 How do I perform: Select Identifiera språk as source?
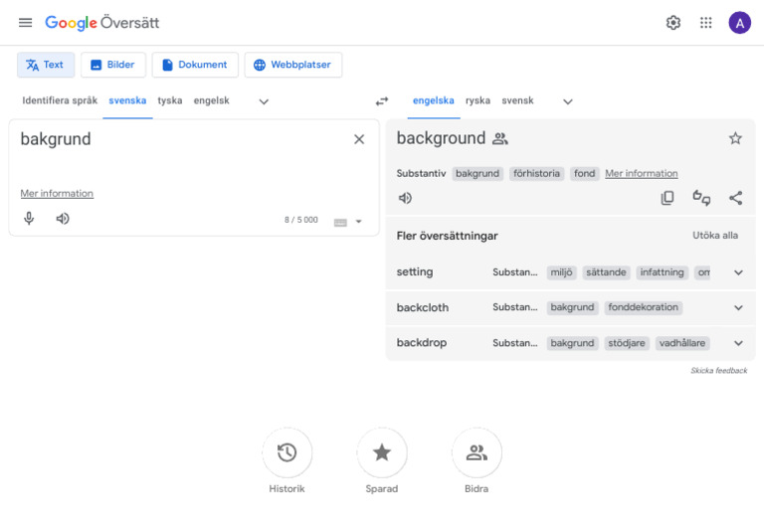pos(60,100)
